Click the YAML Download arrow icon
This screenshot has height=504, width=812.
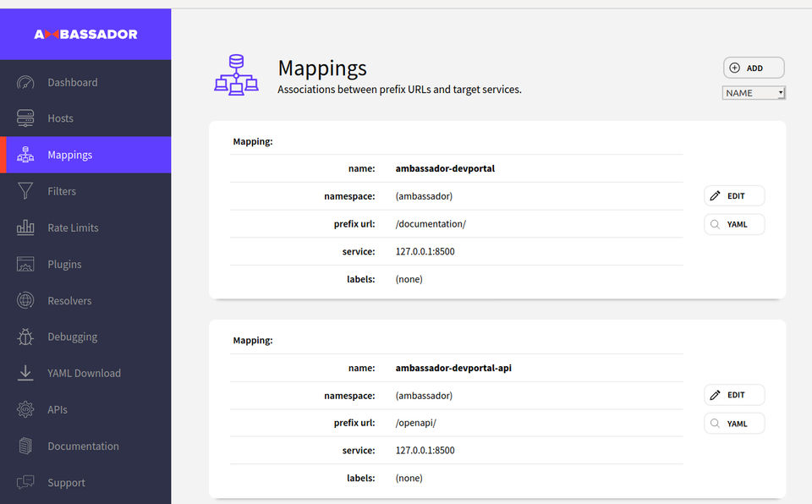(x=25, y=373)
